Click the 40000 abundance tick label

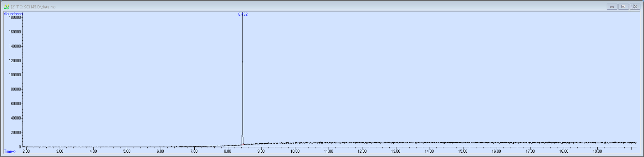(15, 118)
